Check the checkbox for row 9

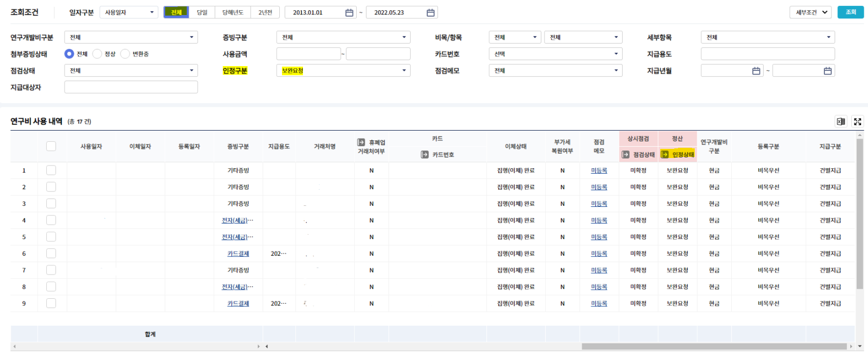51,304
